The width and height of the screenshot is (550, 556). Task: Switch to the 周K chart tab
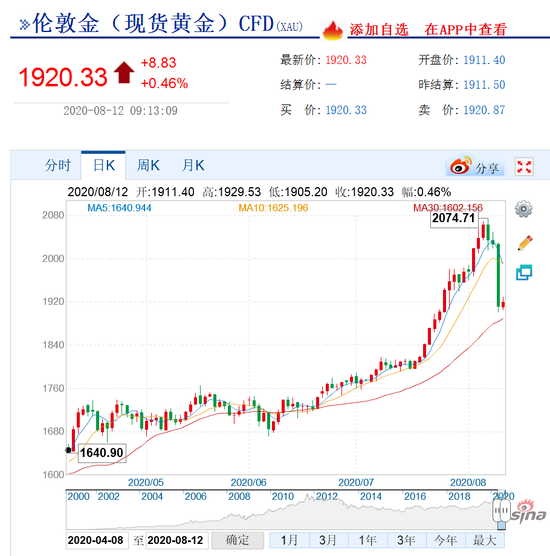pos(148,165)
